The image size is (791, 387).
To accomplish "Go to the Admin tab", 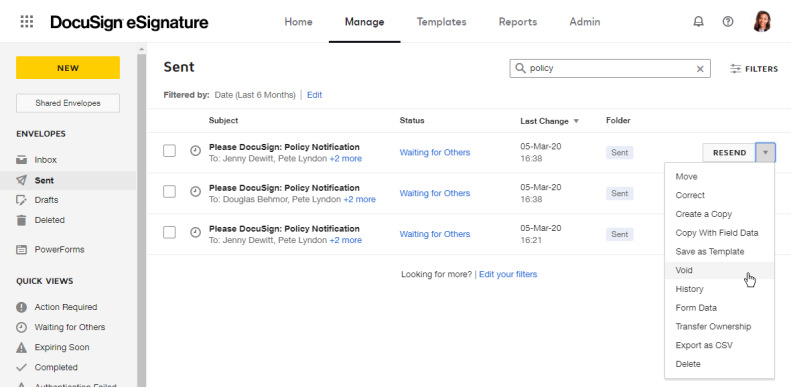I will click(585, 22).
